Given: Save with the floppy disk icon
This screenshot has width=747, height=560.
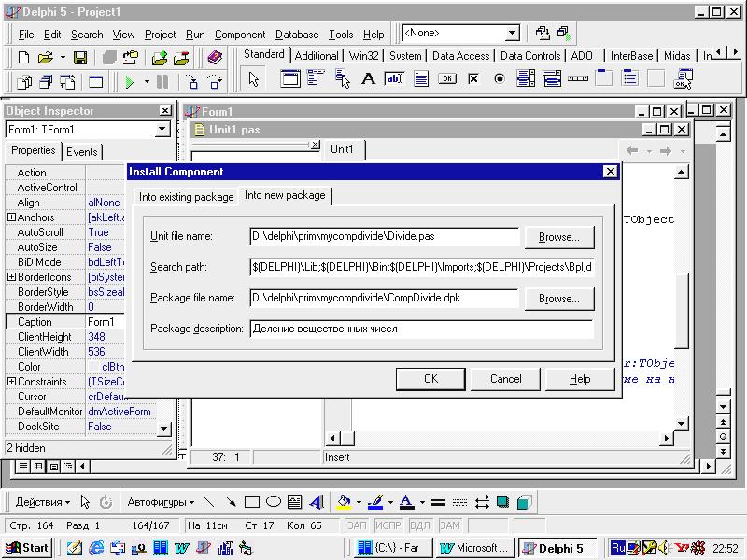Looking at the screenshot, I should pyautogui.click(x=80, y=58).
